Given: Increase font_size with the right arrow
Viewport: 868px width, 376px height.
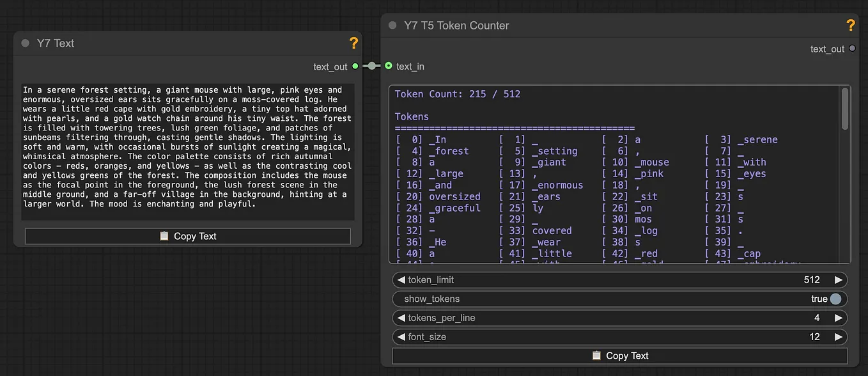Looking at the screenshot, I should click(x=839, y=337).
